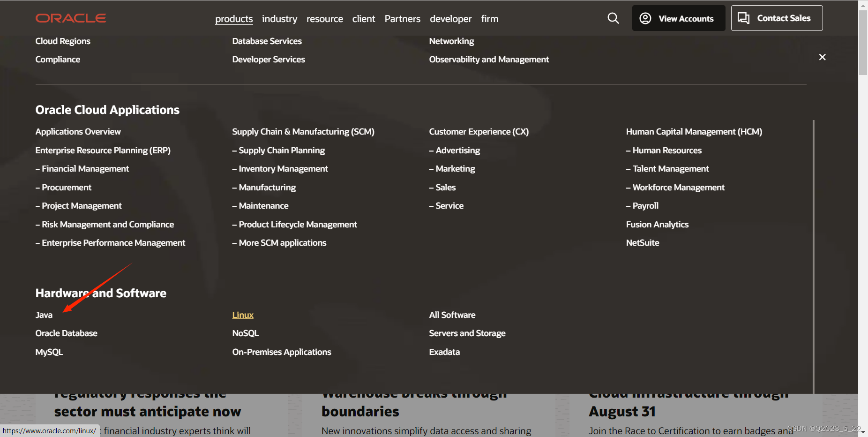
Task: Select Service link under CX
Action: click(446, 206)
